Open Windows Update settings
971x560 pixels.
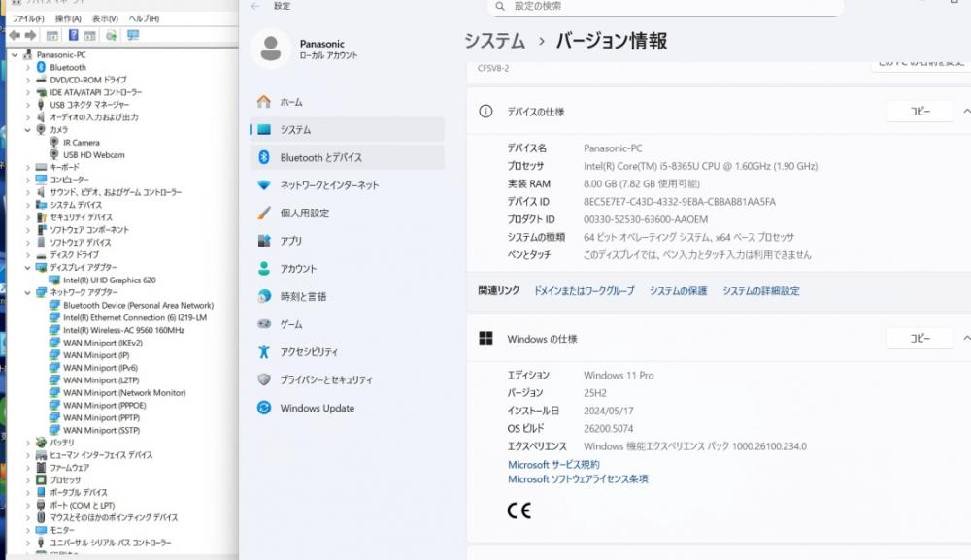[x=348, y=408]
